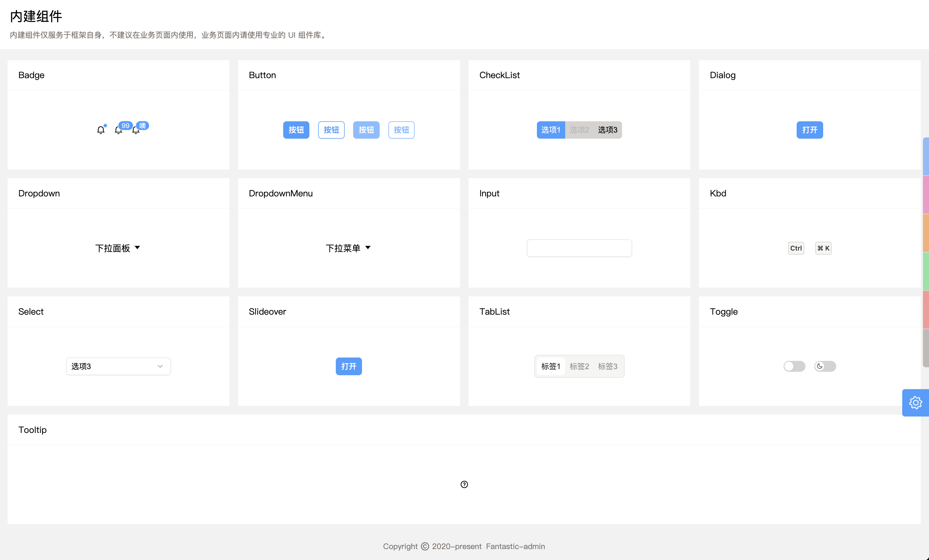Viewport: 929px width, 560px height.
Task: Expand the 下拉菜单 dropdown menu
Action: pyautogui.click(x=348, y=248)
